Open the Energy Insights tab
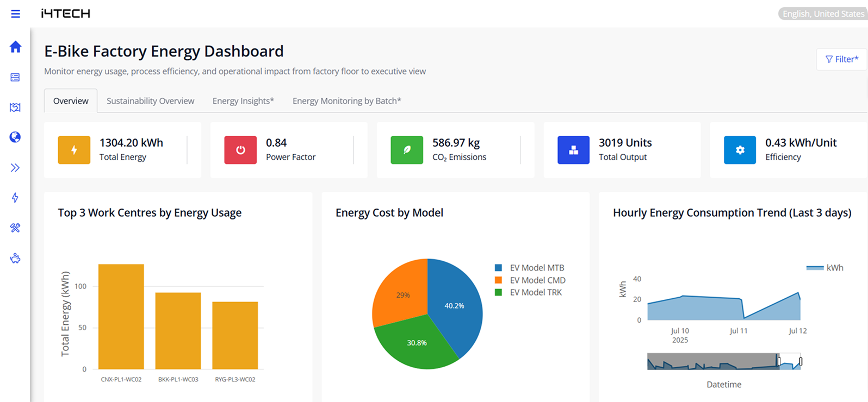The width and height of the screenshot is (868, 402). [243, 101]
